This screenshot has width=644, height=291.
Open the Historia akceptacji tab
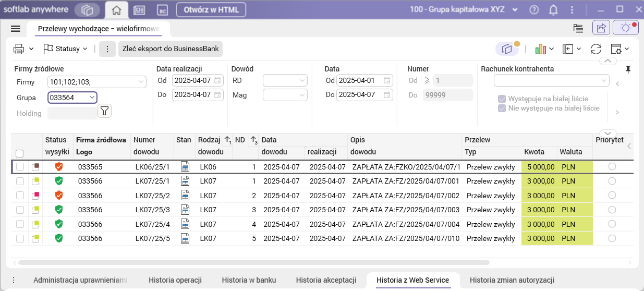click(x=326, y=280)
